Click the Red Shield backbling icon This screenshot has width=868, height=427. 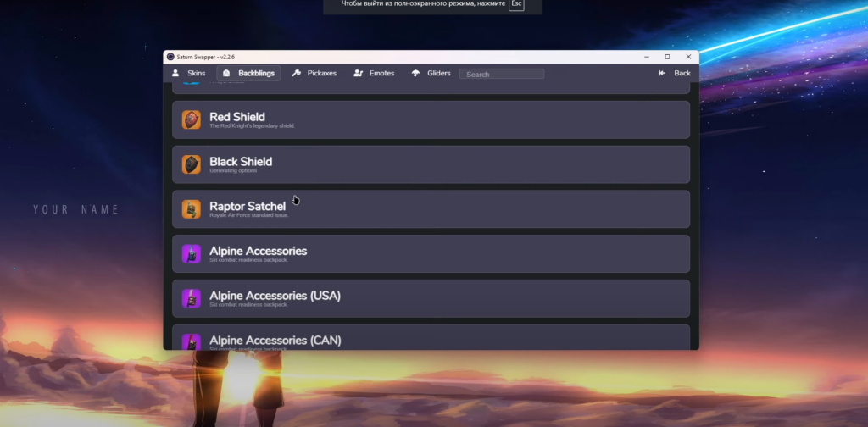[x=192, y=119]
